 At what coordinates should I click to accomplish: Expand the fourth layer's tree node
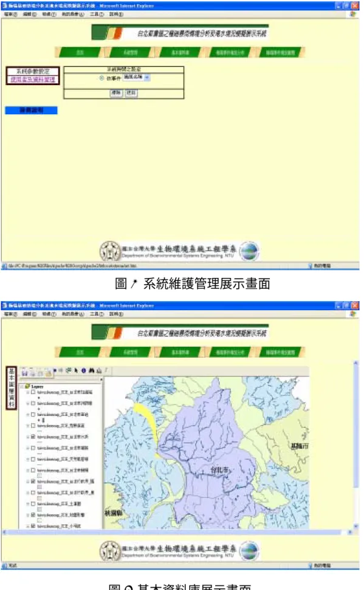pos(28,426)
